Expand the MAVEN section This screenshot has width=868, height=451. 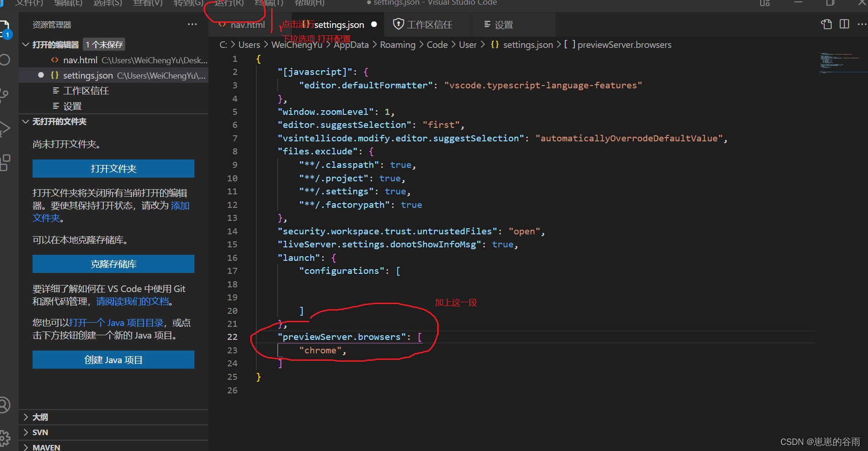(26, 447)
